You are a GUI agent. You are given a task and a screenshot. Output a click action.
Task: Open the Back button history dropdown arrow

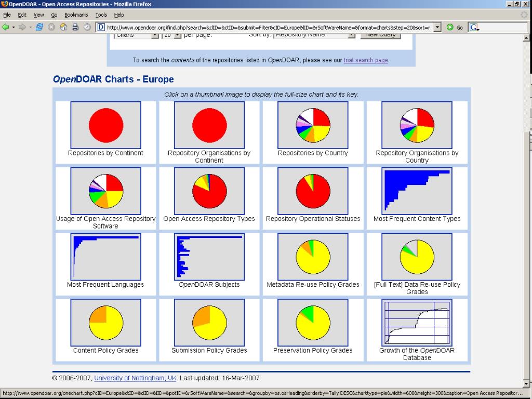[x=14, y=27]
